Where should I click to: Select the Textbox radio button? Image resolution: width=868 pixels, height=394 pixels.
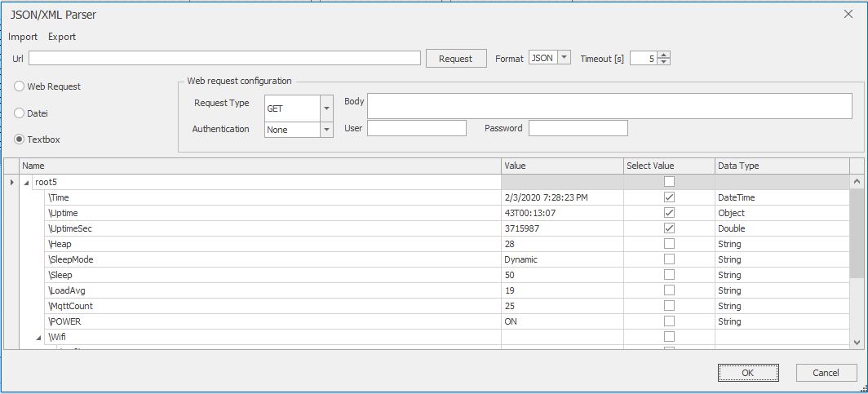20,139
